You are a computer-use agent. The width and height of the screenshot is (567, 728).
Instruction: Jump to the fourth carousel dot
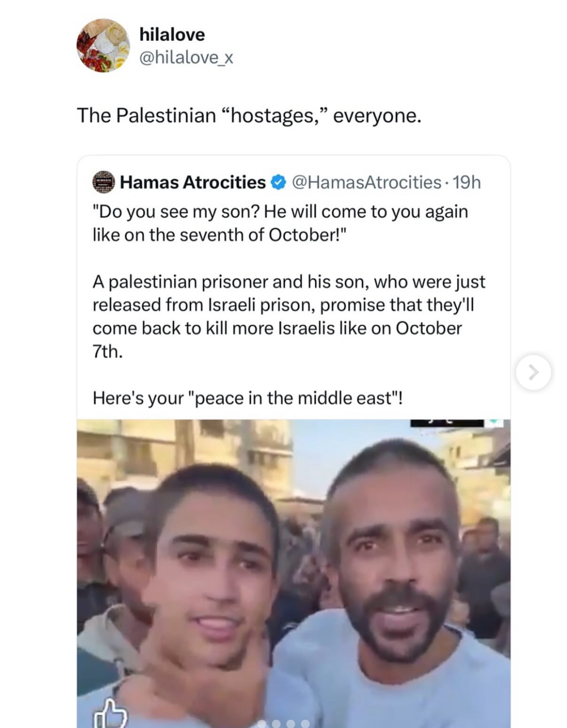(x=305, y=723)
